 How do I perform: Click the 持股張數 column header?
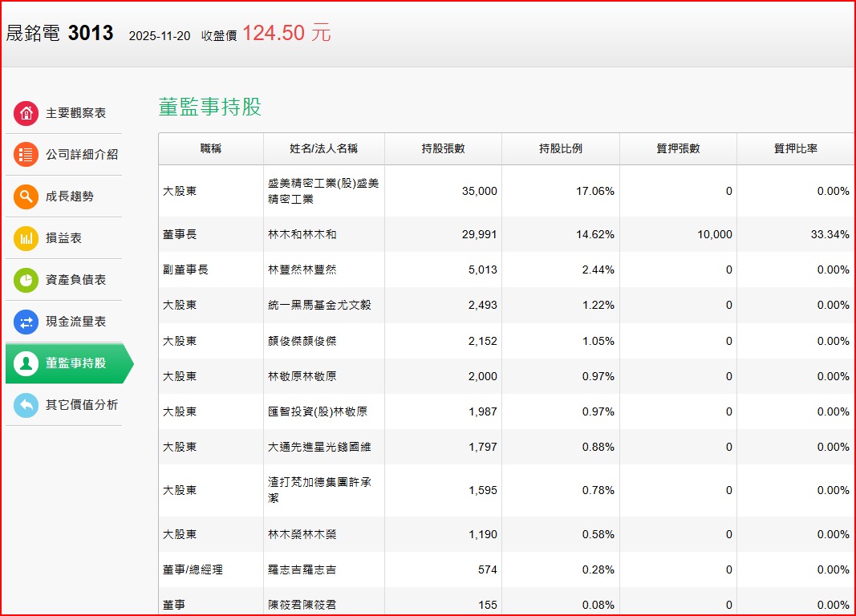point(443,148)
